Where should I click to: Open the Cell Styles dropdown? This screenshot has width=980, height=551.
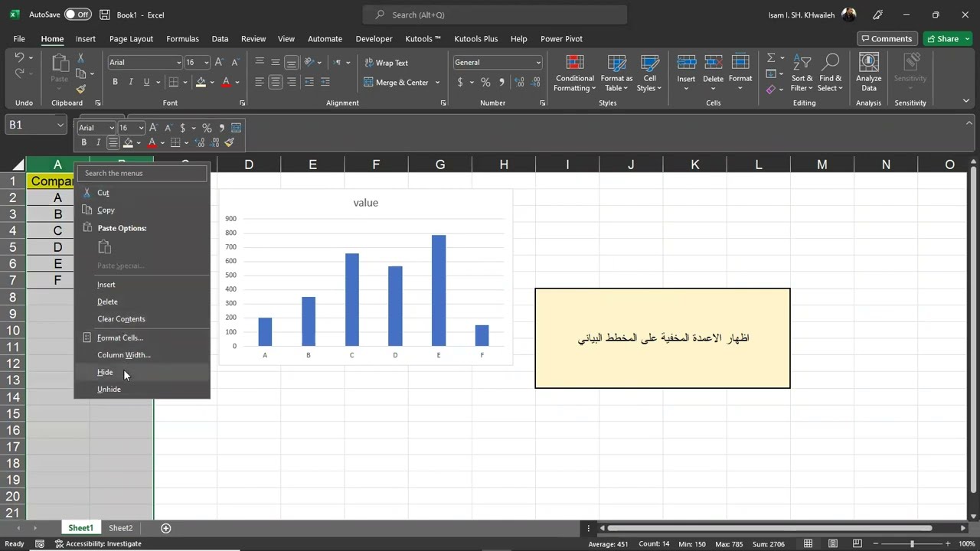[x=649, y=73]
